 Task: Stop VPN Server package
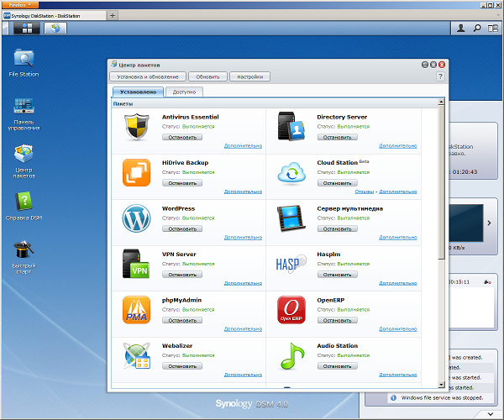(x=182, y=275)
